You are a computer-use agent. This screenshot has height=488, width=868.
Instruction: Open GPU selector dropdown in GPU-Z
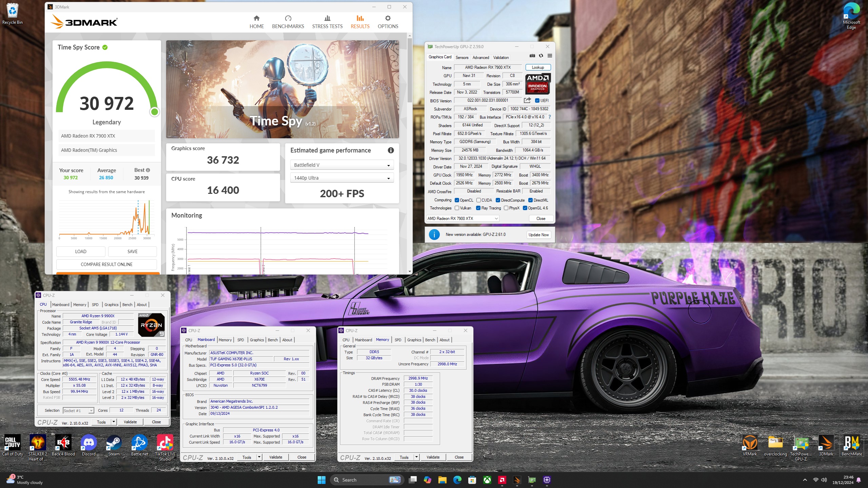[x=462, y=219]
